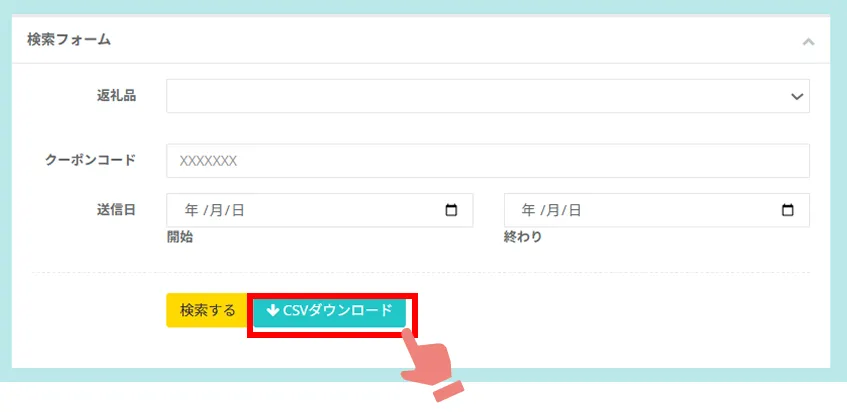The height and width of the screenshot is (412, 847).
Task: Select the 日 segment in 開始 date field
Action: [x=238, y=210]
